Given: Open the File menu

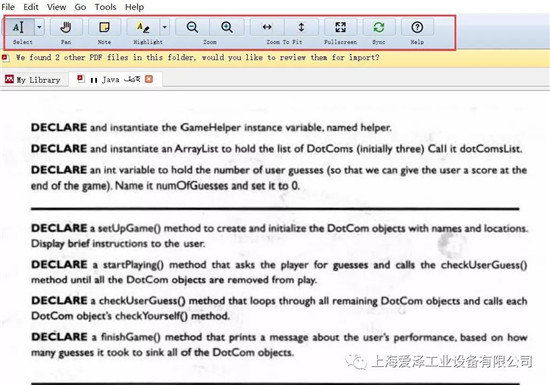Looking at the screenshot, I should [8, 7].
